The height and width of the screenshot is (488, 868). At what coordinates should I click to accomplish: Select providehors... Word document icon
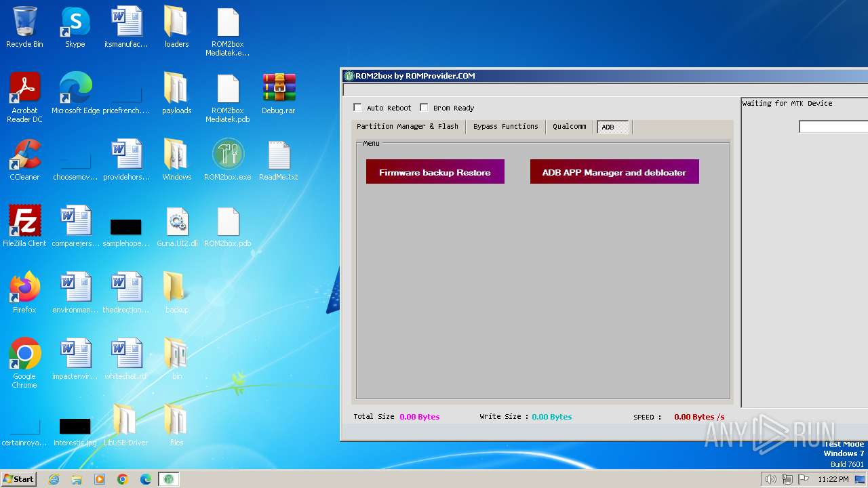tap(126, 160)
